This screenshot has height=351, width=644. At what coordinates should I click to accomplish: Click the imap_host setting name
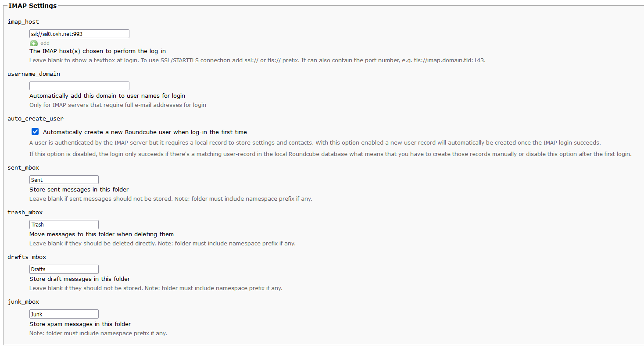(23, 21)
